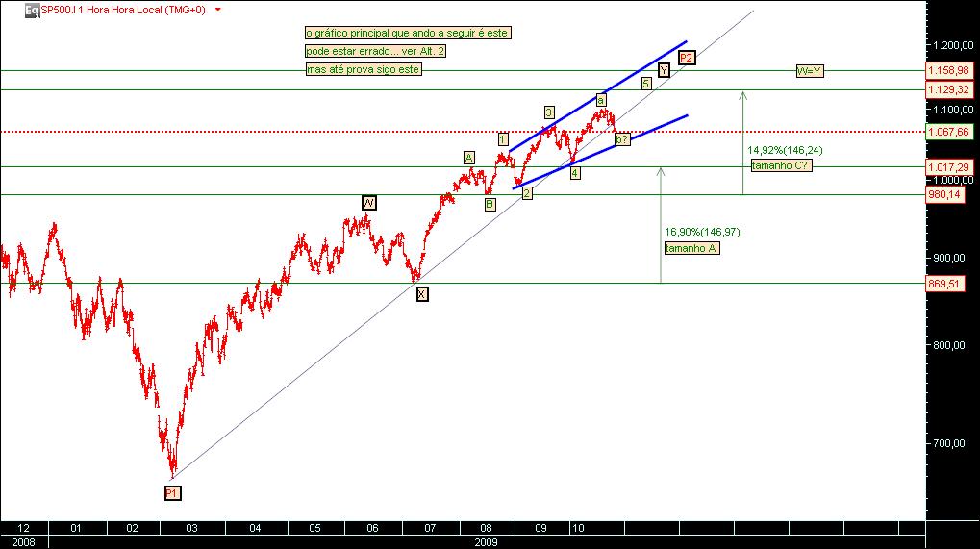Click the 'tamanho C?' label
980x549 pixels.
tap(781, 165)
